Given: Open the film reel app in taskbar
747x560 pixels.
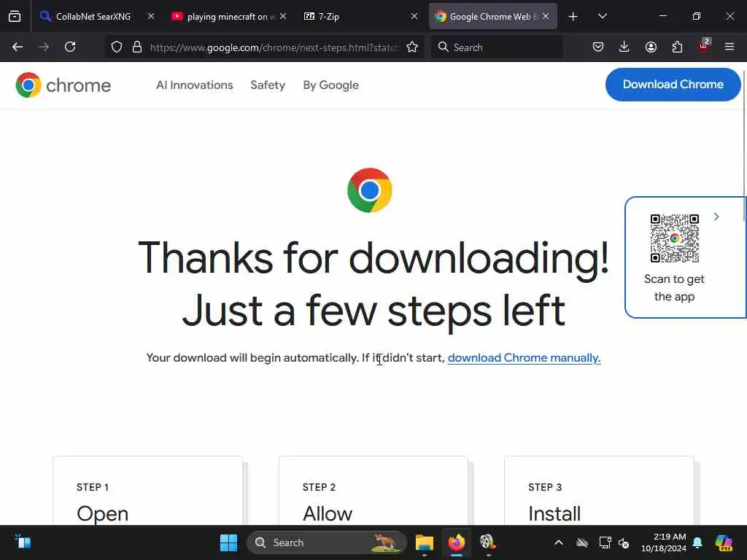Looking at the screenshot, I should pyautogui.click(x=488, y=542).
